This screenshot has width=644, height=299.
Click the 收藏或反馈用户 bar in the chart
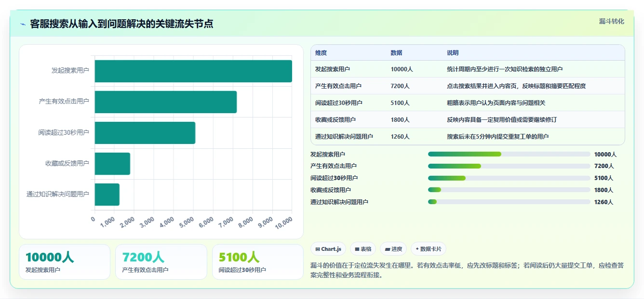(x=112, y=164)
